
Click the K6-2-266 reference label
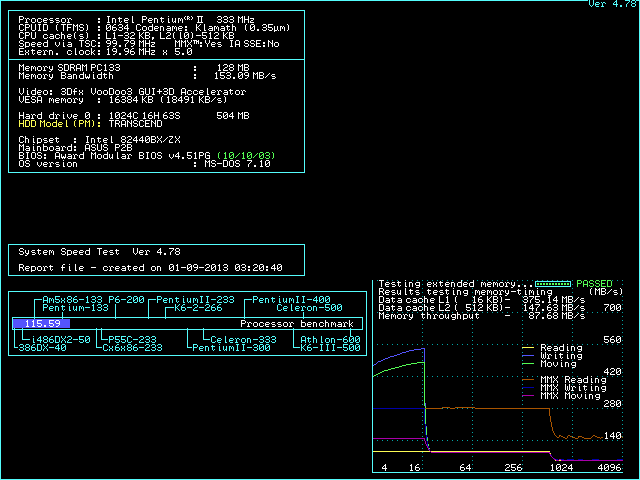(x=198, y=308)
